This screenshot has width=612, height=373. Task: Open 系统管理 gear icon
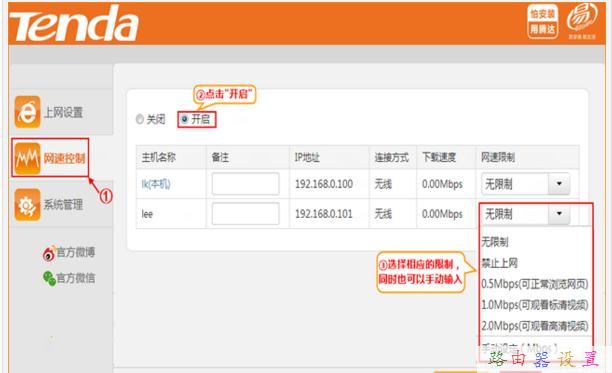(27, 204)
